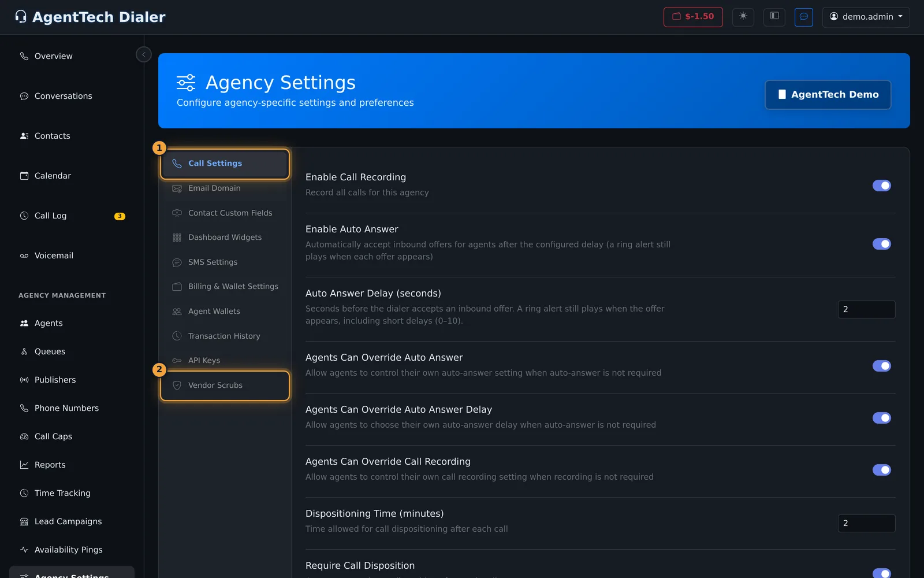Open the wallet balance $-1.50 button
The height and width of the screenshot is (578, 924).
click(693, 17)
